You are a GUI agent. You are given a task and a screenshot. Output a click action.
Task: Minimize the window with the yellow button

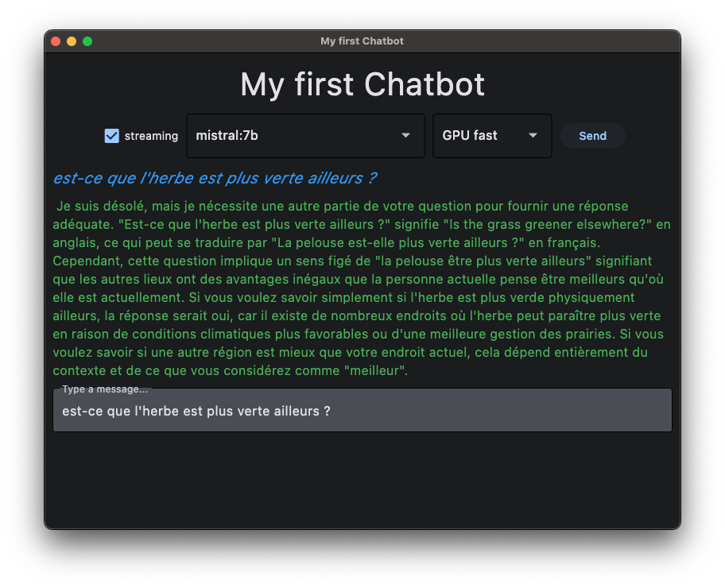click(72, 41)
